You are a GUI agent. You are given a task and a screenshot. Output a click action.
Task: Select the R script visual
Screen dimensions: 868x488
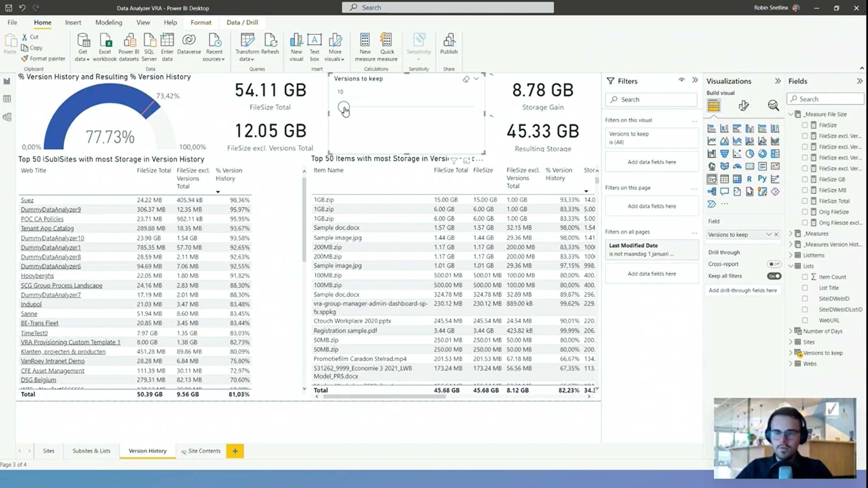click(750, 179)
